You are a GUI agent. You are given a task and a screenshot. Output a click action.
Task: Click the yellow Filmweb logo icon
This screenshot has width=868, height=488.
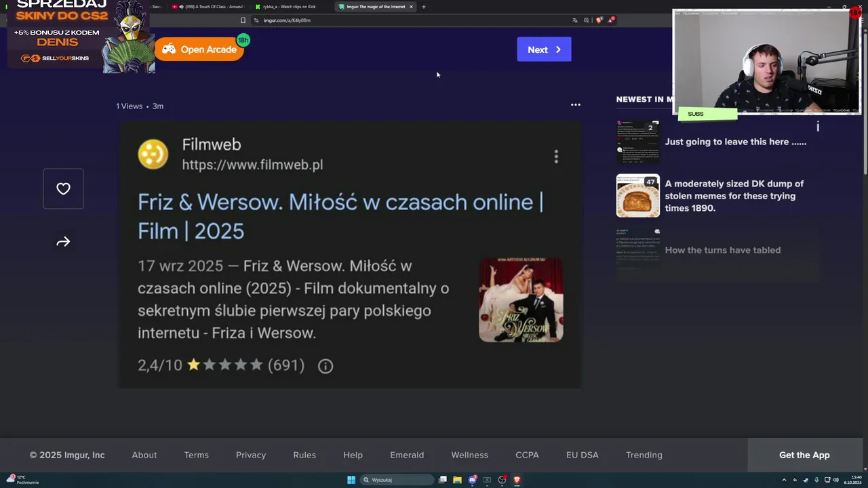click(x=153, y=155)
